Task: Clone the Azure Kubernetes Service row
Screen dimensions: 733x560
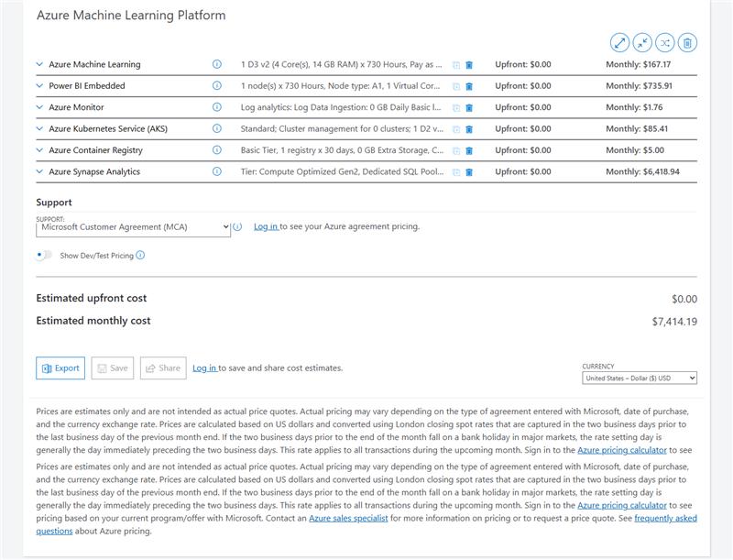Action: [456, 129]
